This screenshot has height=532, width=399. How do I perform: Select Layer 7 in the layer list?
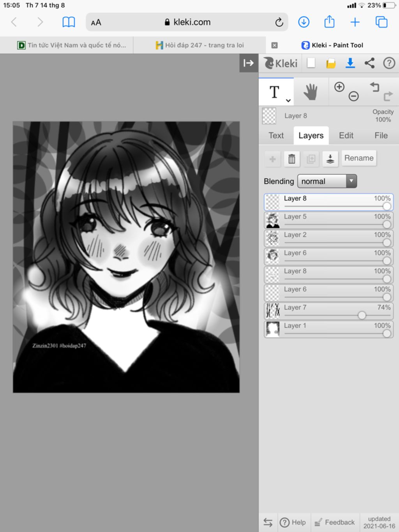(x=328, y=311)
